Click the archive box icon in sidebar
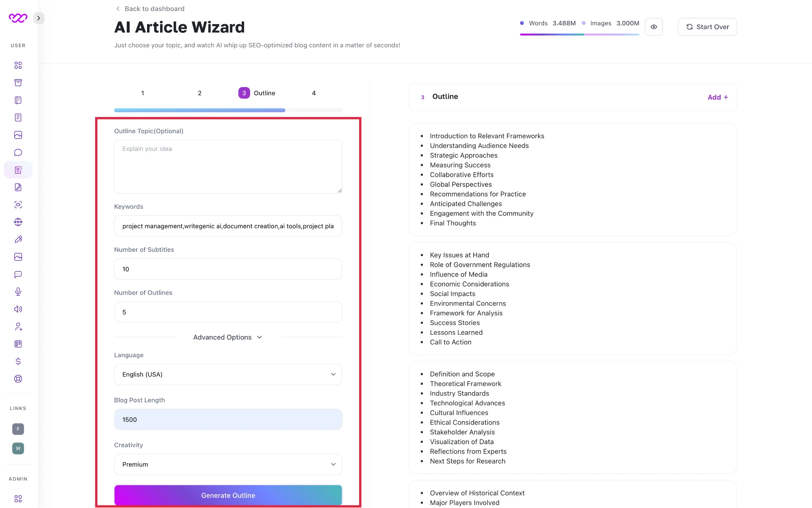Image resolution: width=812 pixels, height=508 pixels. pyautogui.click(x=18, y=83)
